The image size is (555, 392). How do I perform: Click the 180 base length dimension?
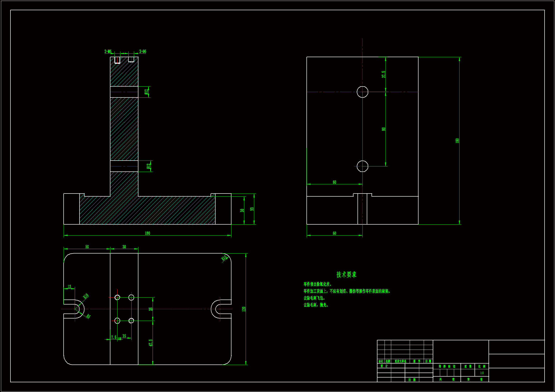click(x=147, y=233)
